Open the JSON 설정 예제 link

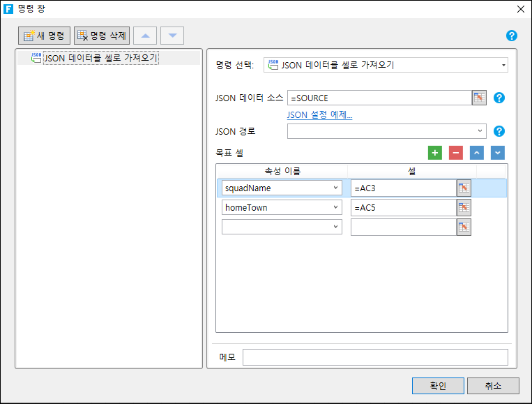(319, 114)
